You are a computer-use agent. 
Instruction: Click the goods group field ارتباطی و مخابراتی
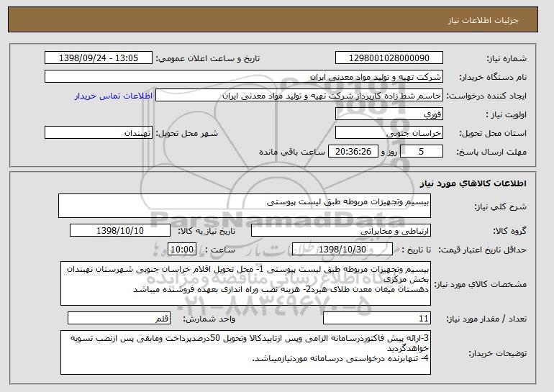[341, 231]
